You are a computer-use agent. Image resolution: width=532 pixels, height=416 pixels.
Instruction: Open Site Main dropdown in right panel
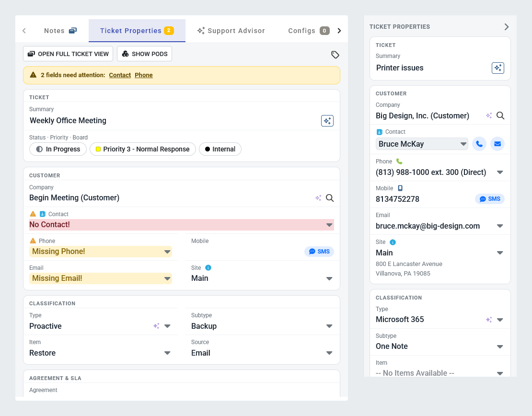tap(500, 253)
